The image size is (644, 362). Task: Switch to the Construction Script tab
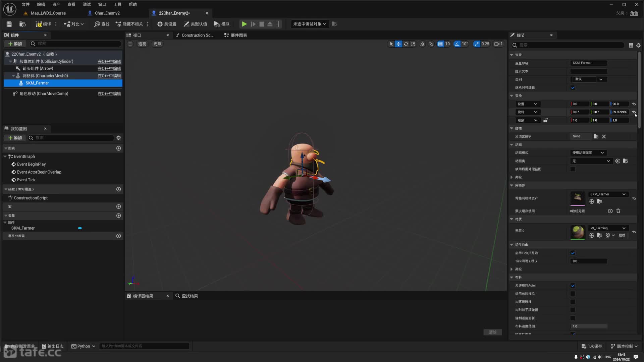click(x=197, y=35)
